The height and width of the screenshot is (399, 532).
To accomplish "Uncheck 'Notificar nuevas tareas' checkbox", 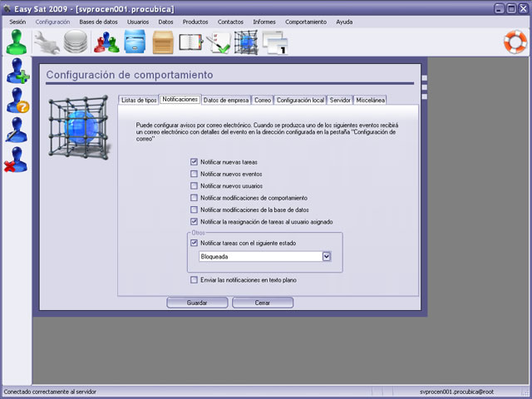I will [x=194, y=162].
